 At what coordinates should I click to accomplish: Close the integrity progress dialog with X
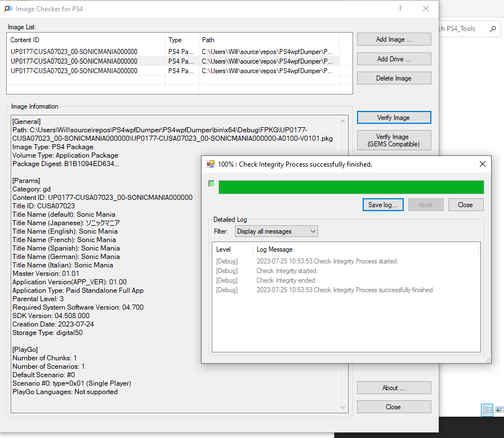point(482,164)
